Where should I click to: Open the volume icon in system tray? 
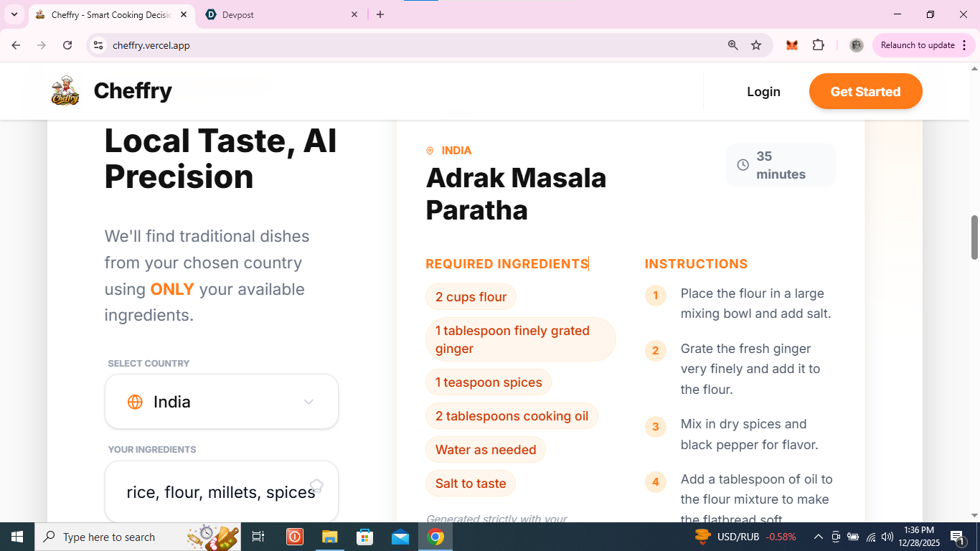[x=887, y=537]
